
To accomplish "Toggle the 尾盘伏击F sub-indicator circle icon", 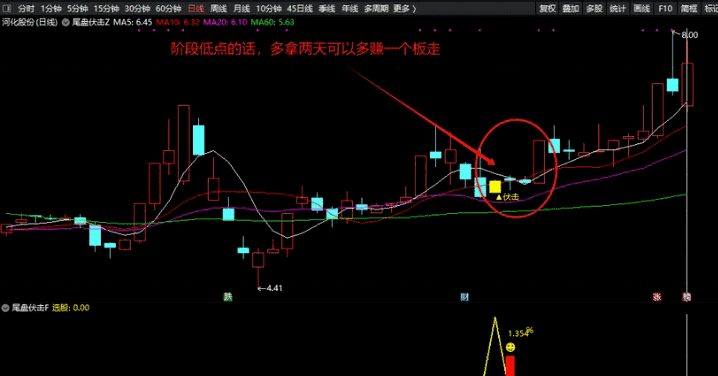I will pos(5,308).
